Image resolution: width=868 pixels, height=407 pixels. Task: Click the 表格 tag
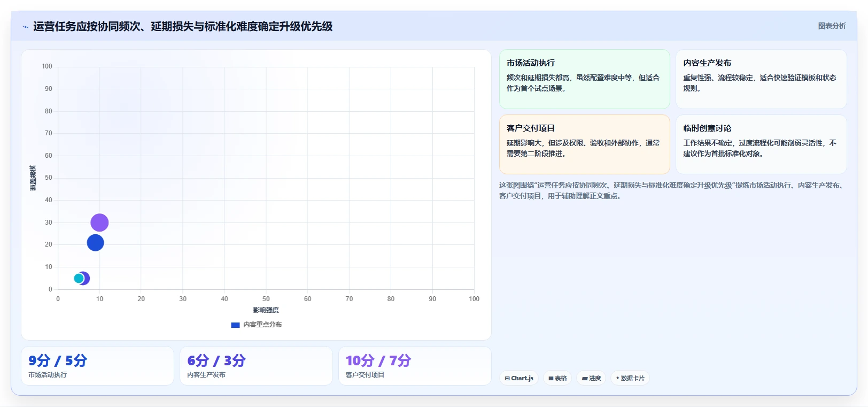[x=557, y=378]
